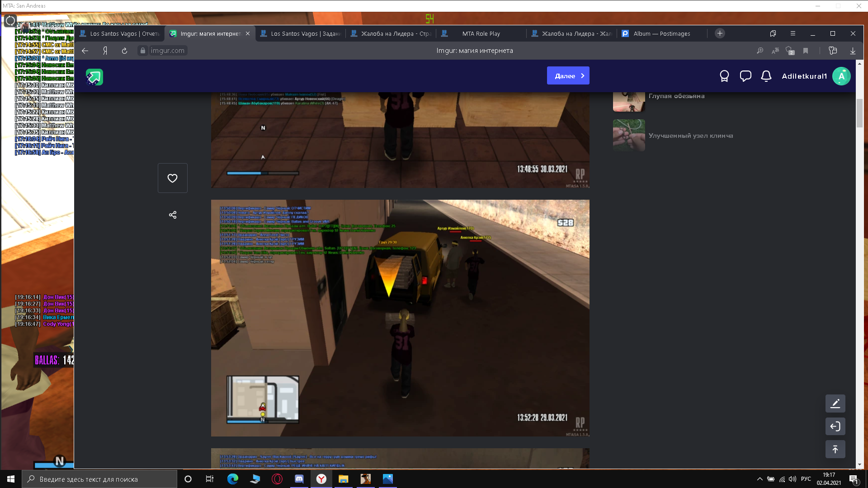Open the browser hamburger menu
The height and width of the screenshot is (488, 868).
793,33
